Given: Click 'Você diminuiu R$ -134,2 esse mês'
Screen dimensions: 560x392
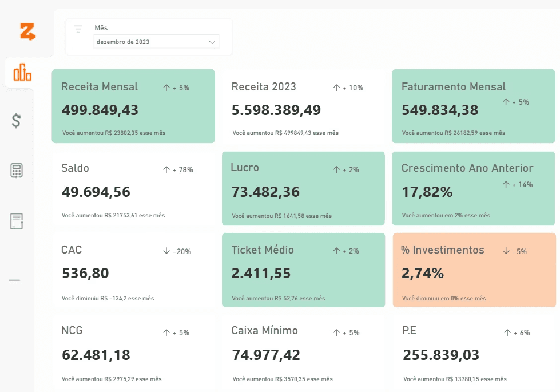Looking at the screenshot, I should [x=108, y=298].
